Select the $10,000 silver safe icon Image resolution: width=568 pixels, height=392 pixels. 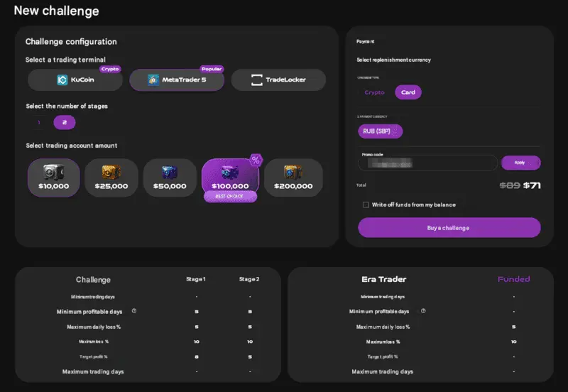pos(54,172)
